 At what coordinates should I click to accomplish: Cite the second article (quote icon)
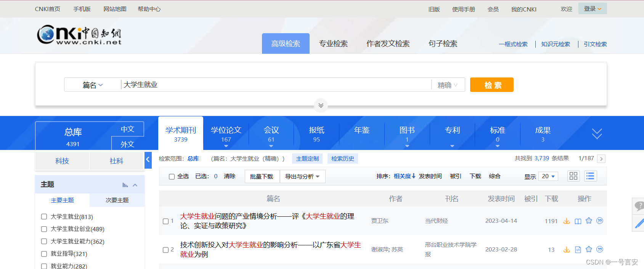click(x=600, y=249)
